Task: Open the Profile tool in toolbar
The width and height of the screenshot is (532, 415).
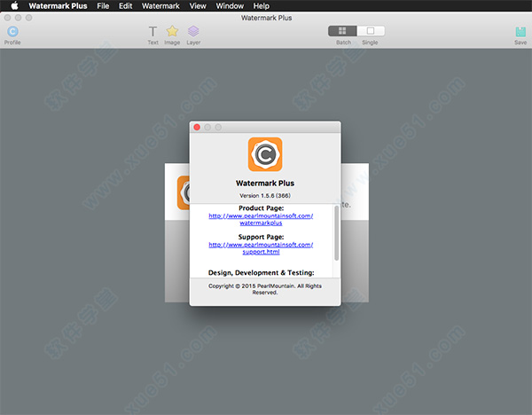Action: click(x=12, y=35)
